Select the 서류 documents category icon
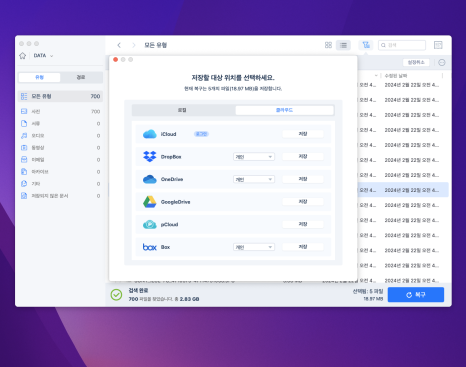Viewport: 466px width, 367px height. pos(24,123)
